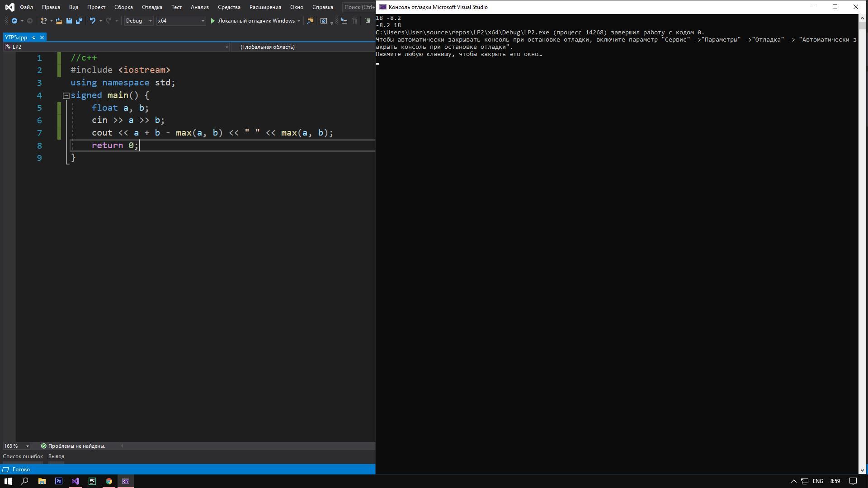Click the Navigate Backward arrow icon
This screenshot has width=868, height=488.
[14, 21]
